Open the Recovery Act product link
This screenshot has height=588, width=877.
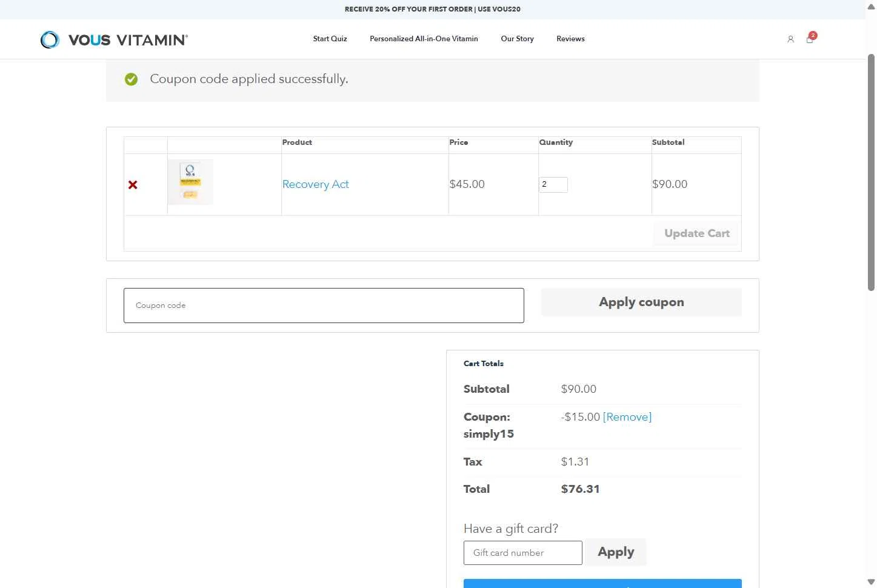(316, 184)
